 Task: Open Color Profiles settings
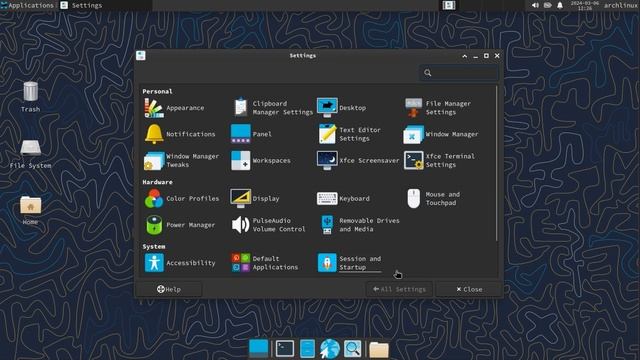coord(182,198)
